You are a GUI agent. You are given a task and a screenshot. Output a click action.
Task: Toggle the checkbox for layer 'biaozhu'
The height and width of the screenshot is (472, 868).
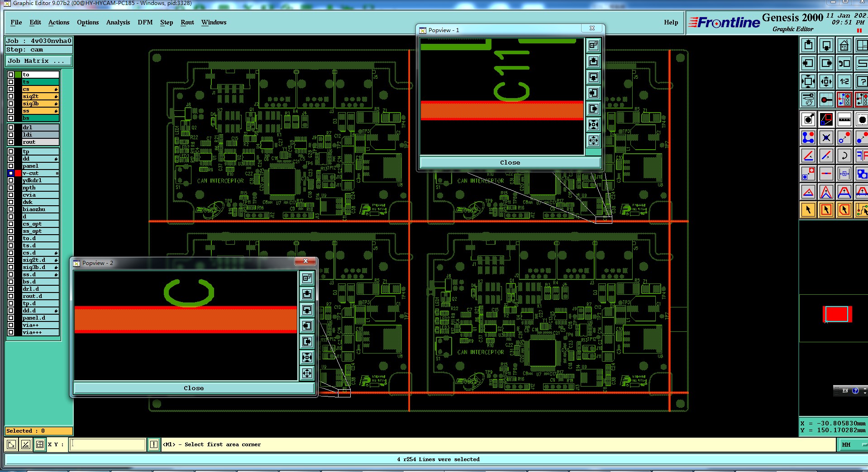[x=11, y=209]
